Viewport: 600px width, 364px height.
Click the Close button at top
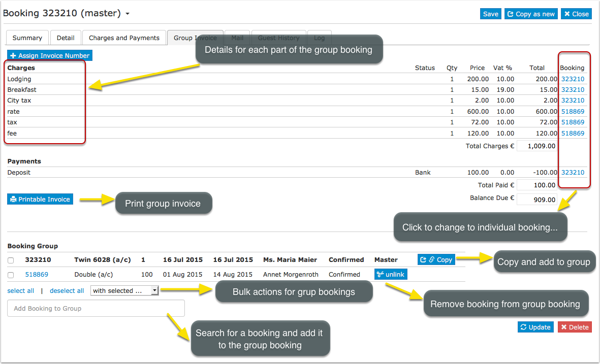coord(576,14)
